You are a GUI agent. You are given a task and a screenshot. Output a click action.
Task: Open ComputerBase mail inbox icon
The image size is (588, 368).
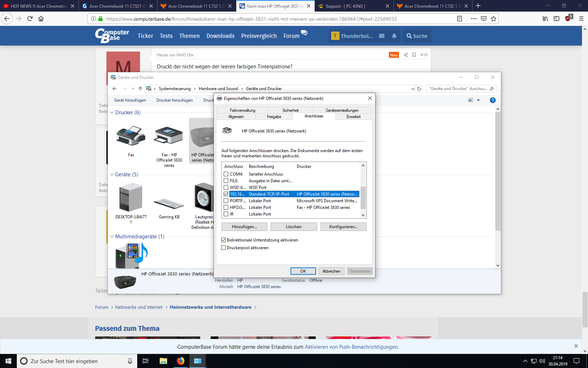click(382, 36)
